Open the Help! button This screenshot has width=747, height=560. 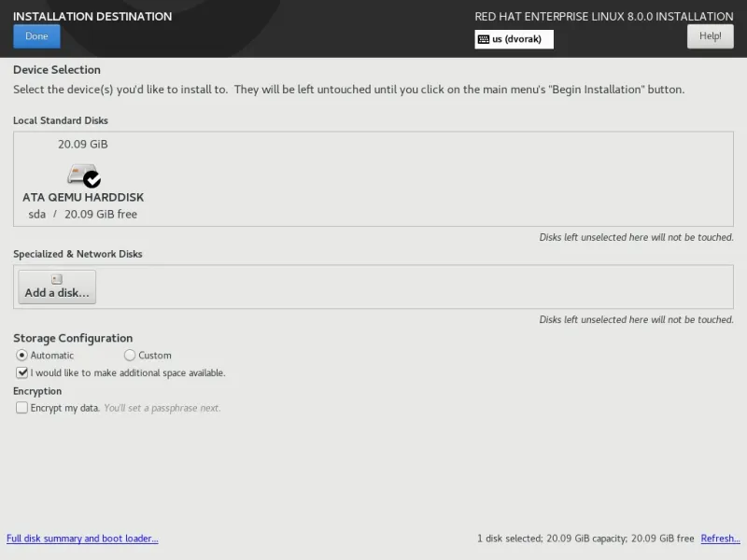click(x=710, y=36)
